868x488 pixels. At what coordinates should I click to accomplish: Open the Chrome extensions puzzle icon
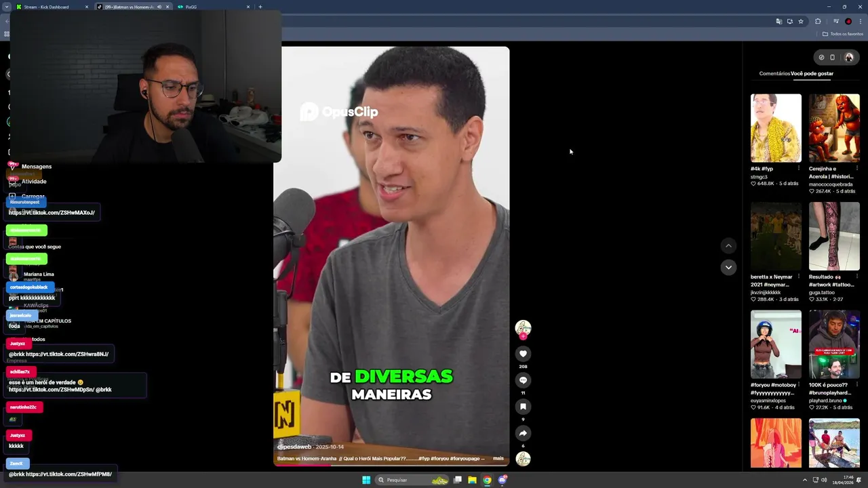click(818, 21)
